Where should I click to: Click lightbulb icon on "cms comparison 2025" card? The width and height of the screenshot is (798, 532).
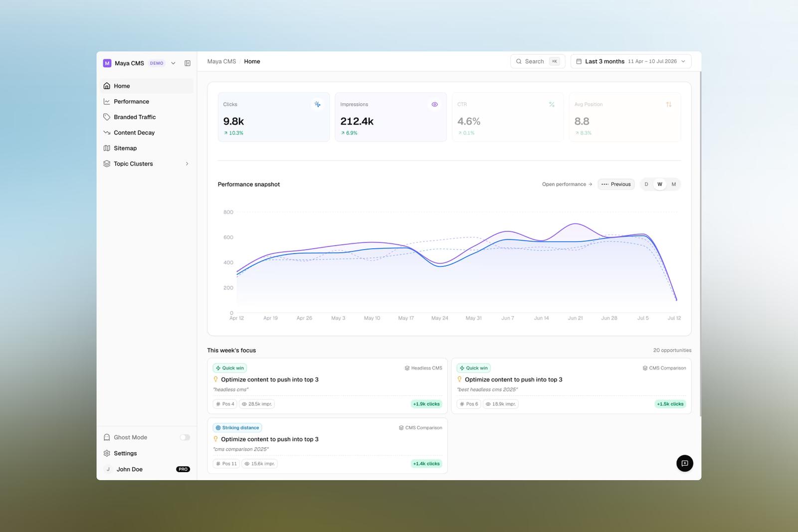216,439
